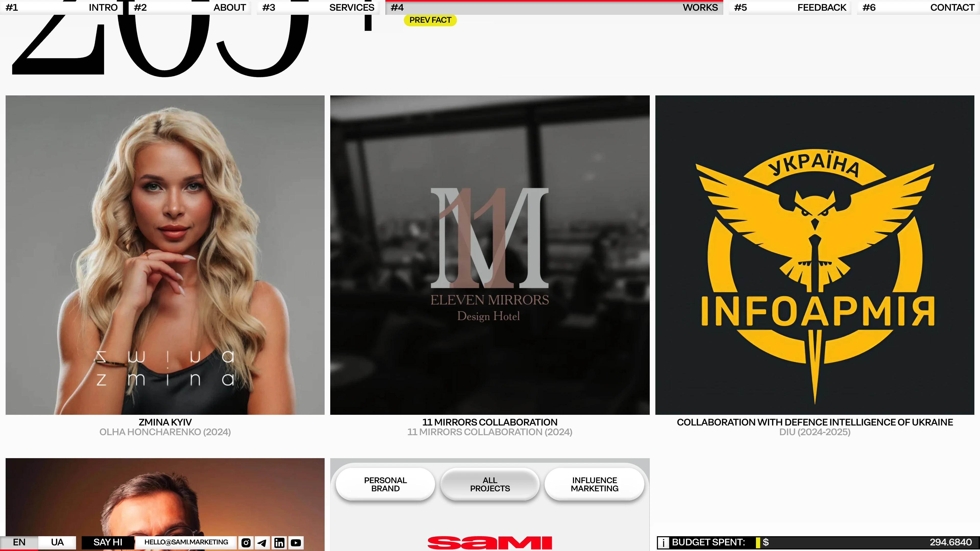
Task: Open the ZMINA KYIV project thumbnail
Action: [165, 255]
